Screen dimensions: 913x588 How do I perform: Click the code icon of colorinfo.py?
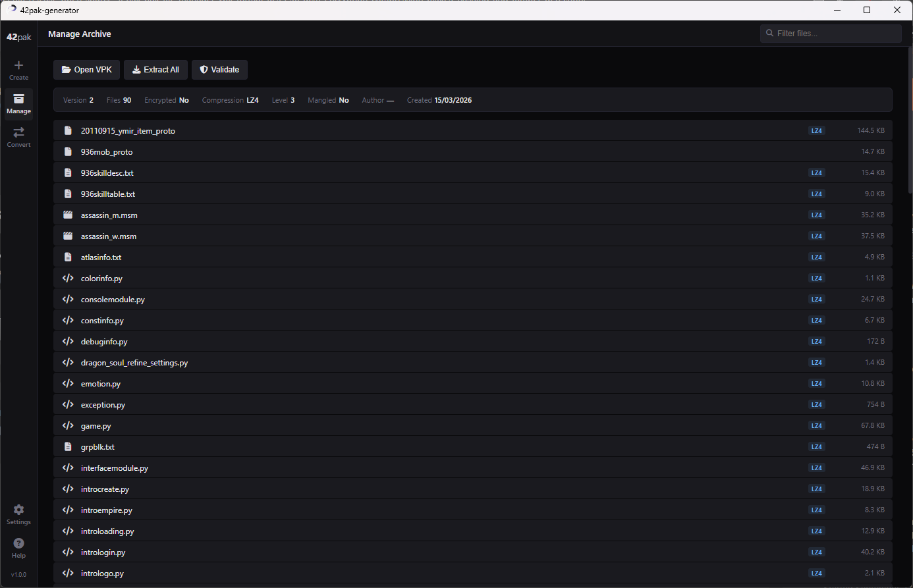[x=68, y=278]
